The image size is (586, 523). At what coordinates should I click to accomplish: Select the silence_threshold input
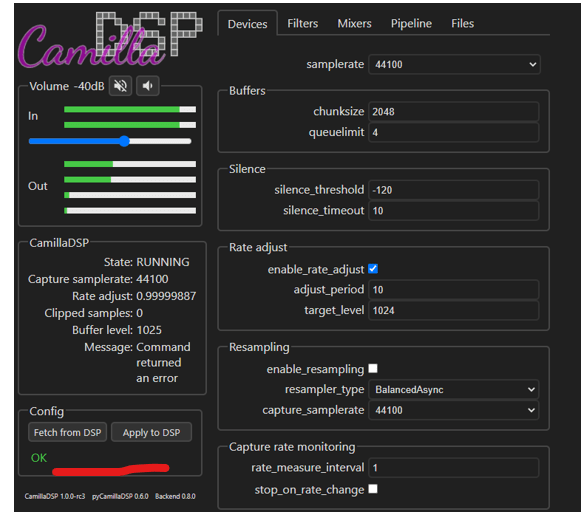point(453,190)
